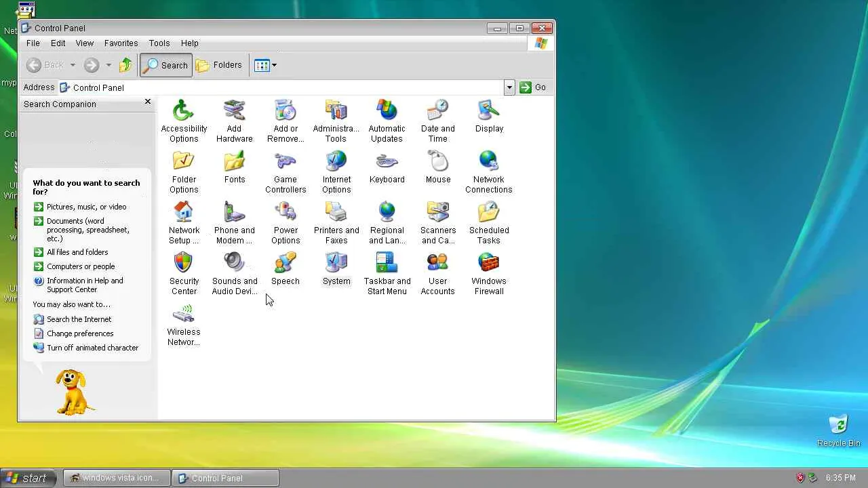Open the Display properties icon

coord(489,116)
